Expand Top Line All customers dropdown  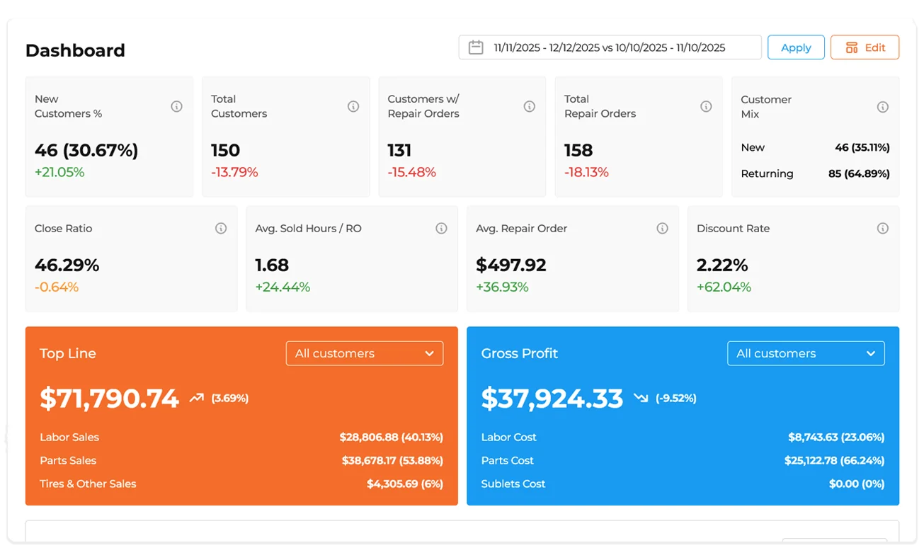[x=364, y=353]
